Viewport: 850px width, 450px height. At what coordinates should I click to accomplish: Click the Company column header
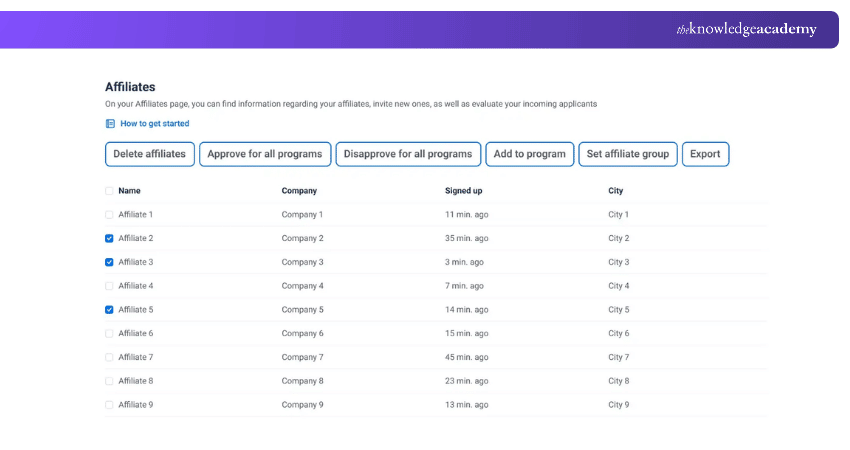pyautogui.click(x=299, y=191)
